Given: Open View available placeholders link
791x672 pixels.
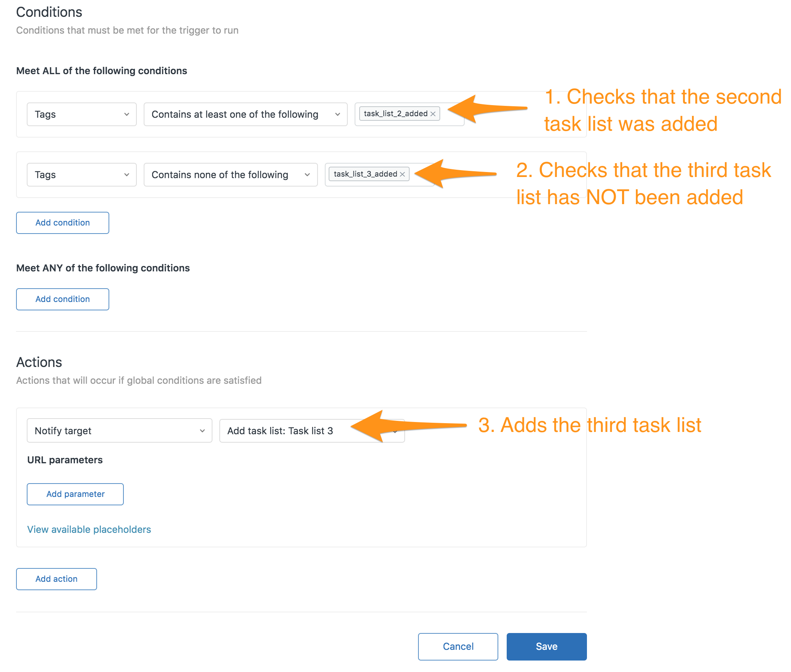Looking at the screenshot, I should coord(89,529).
